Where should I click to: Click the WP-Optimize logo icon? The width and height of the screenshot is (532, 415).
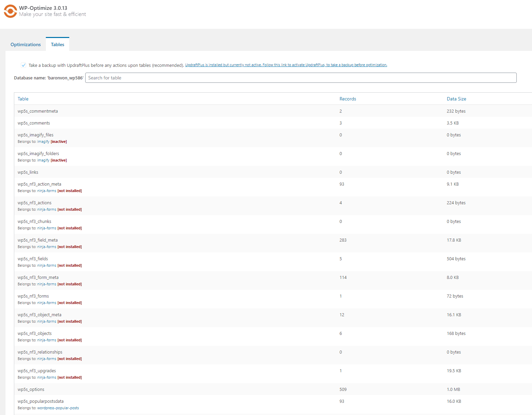click(10, 11)
